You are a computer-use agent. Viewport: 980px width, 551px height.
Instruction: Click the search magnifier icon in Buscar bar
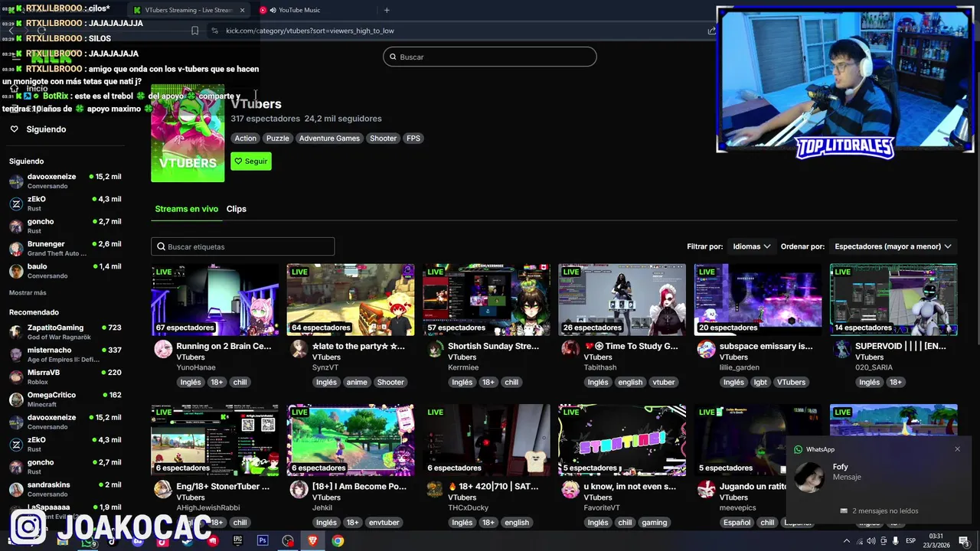click(394, 57)
